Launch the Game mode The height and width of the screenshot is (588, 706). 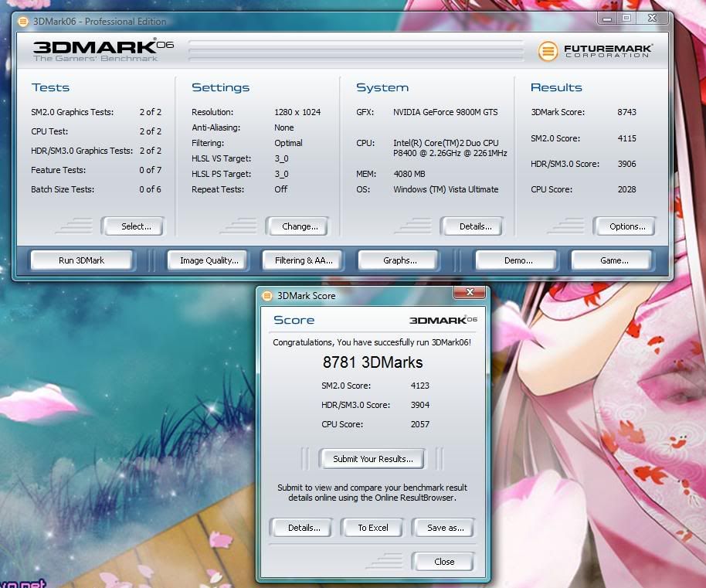tap(612, 260)
